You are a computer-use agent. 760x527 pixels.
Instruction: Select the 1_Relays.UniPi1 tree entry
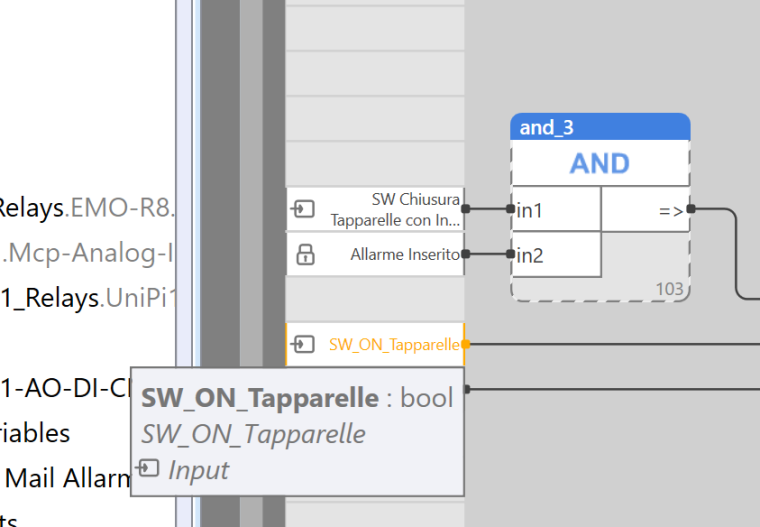point(88,298)
